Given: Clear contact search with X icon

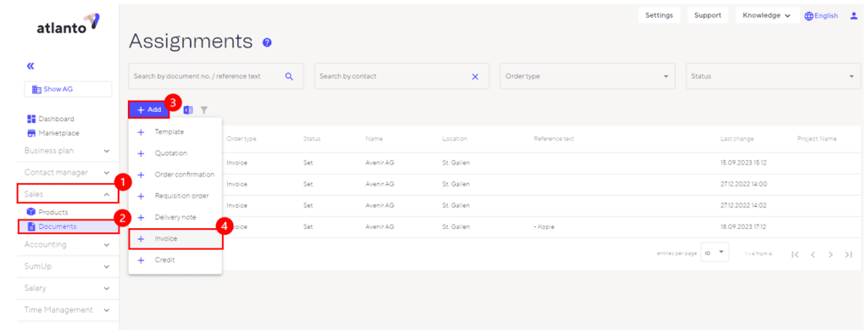Looking at the screenshot, I should [475, 76].
